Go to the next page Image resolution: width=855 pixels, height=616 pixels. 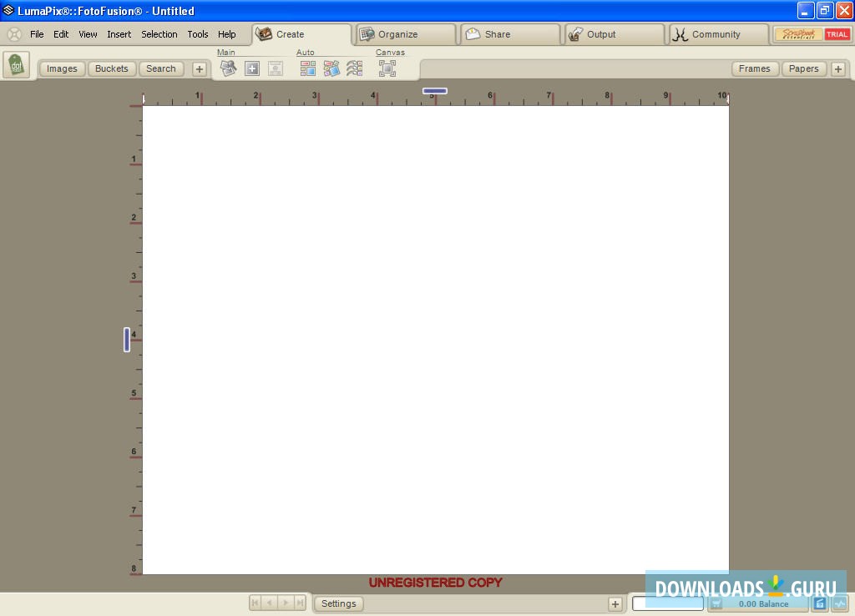[x=286, y=603]
